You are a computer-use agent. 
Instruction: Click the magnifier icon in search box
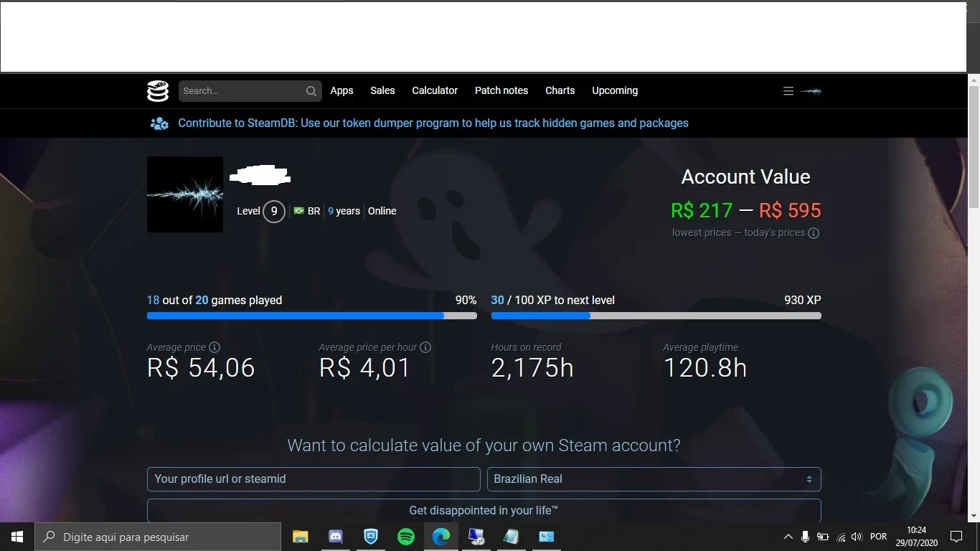tap(311, 91)
